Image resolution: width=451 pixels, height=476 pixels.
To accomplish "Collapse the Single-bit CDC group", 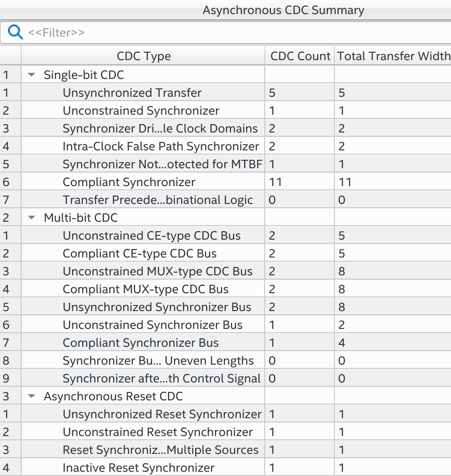I will point(32,75).
